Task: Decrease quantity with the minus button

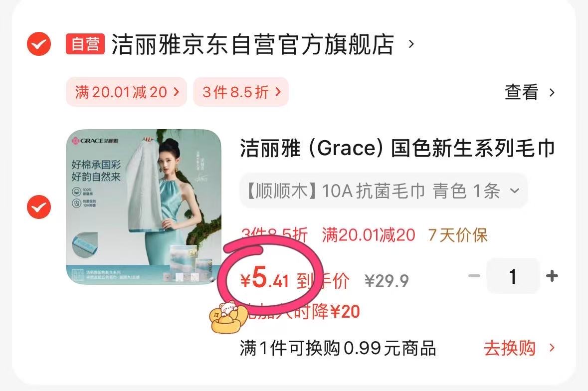Action: [x=474, y=276]
